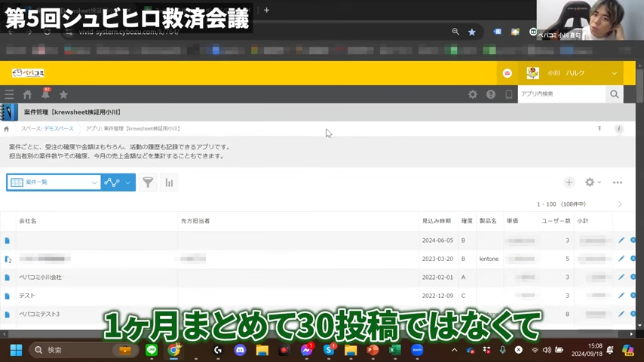Switch to mobile view icon
Screen dimensions: 644x362
(509, 94)
